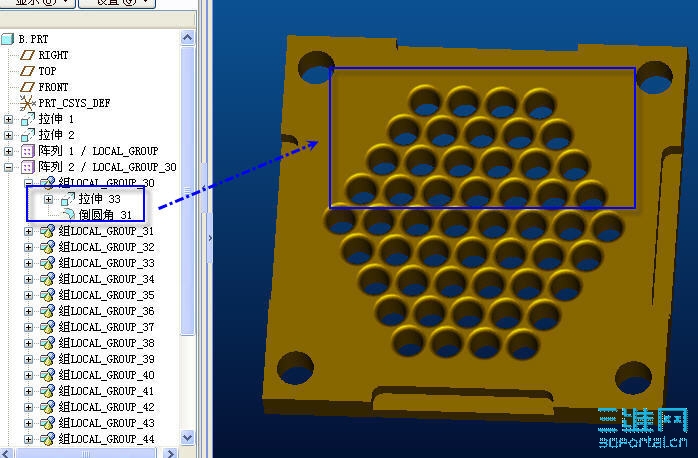Viewport: 698px width, 458px height.
Task: Select the TOP label in the model tree
Action: (x=47, y=71)
